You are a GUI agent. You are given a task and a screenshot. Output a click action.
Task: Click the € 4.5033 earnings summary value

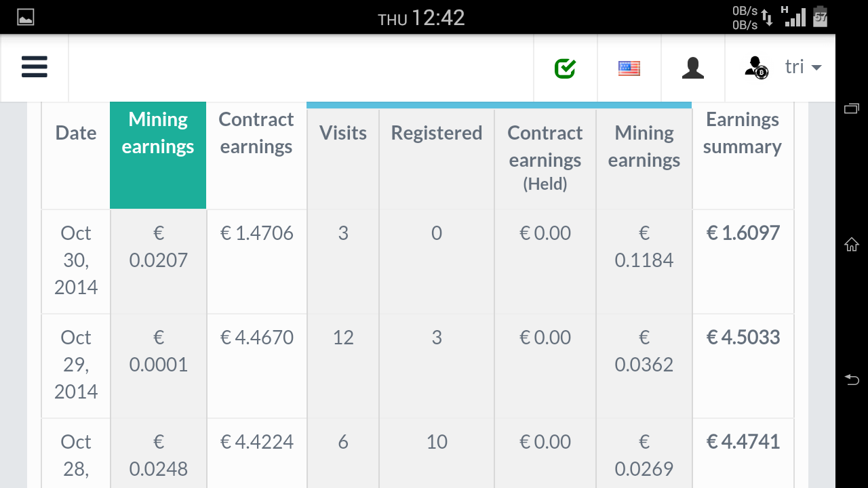click(x=743, y=338)
